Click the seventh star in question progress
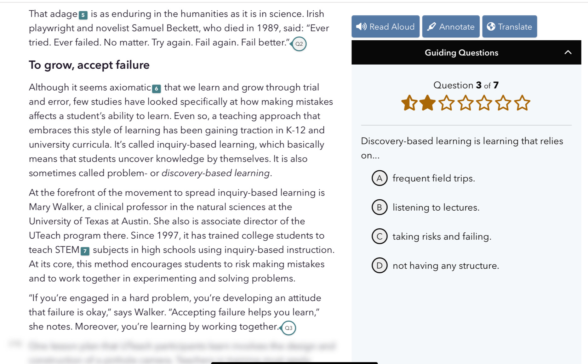Viewport: 588px width, 364px height. point(522,103)
